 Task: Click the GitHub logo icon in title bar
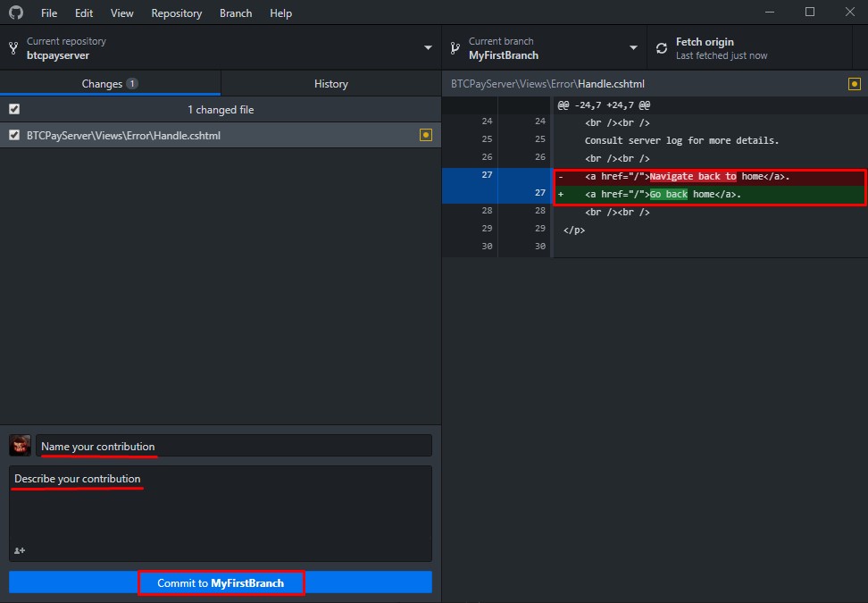pyautogui.click(x=15, y=13)
